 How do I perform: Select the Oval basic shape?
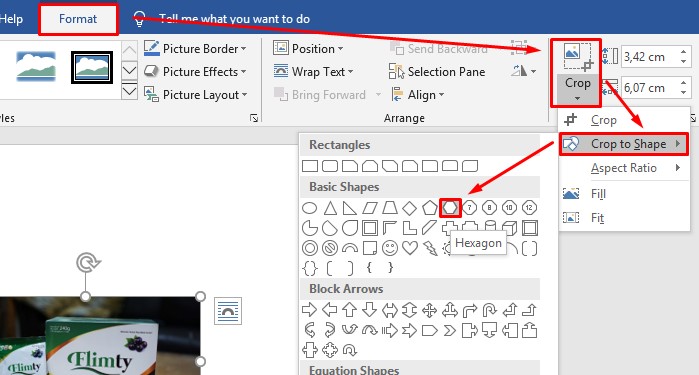pyautogui.click(x=310, y=208)
